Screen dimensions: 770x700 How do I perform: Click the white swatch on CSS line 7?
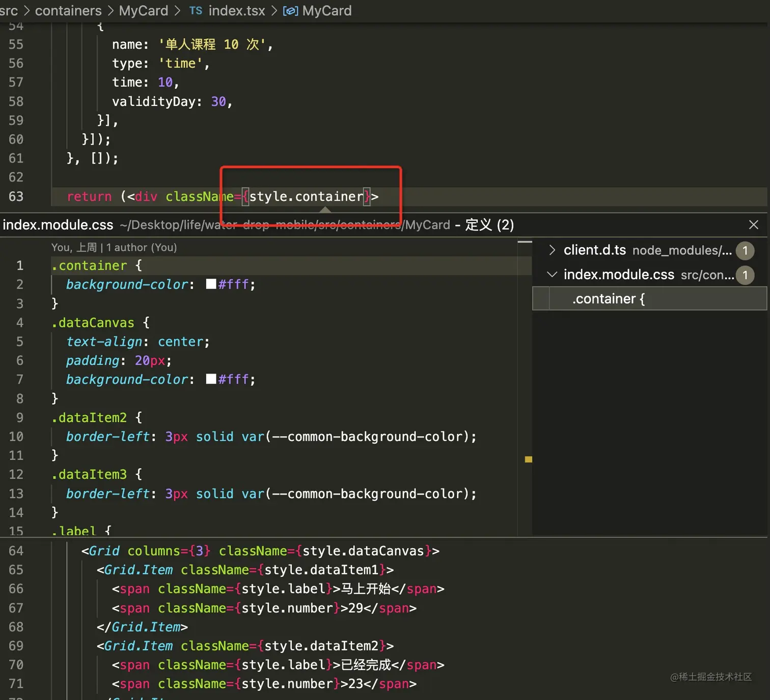pos(211,379)
